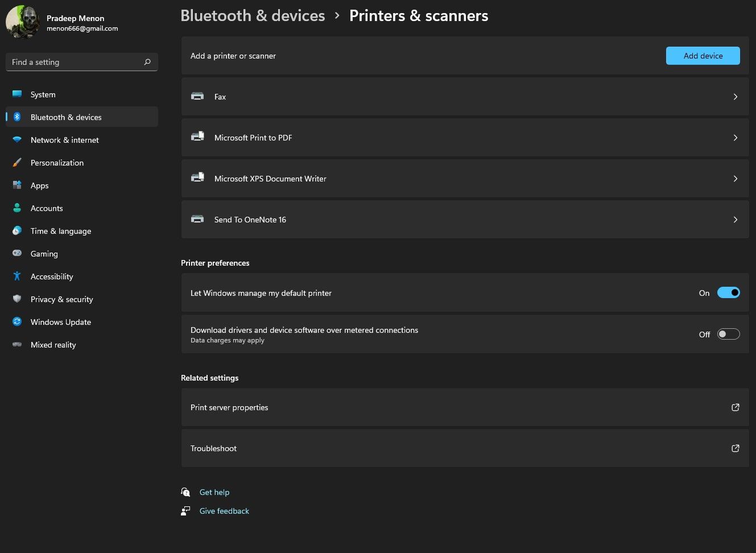Open the Get help link
The width and height of the screenshot is (756, 553).
(x=214, y=492)
